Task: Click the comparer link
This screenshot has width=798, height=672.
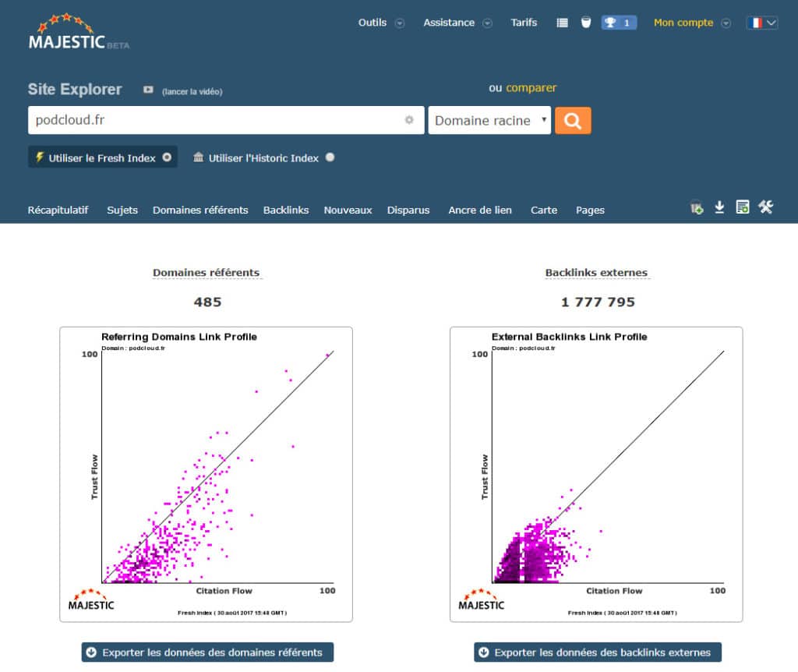Action: point(531,87)
